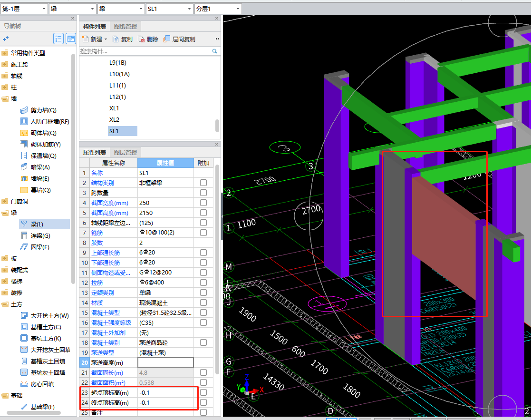Image resolution: width=531 pixels, height=420 pixels.
Task: Collapse the 土方 tree node
Action: (5, 304)
